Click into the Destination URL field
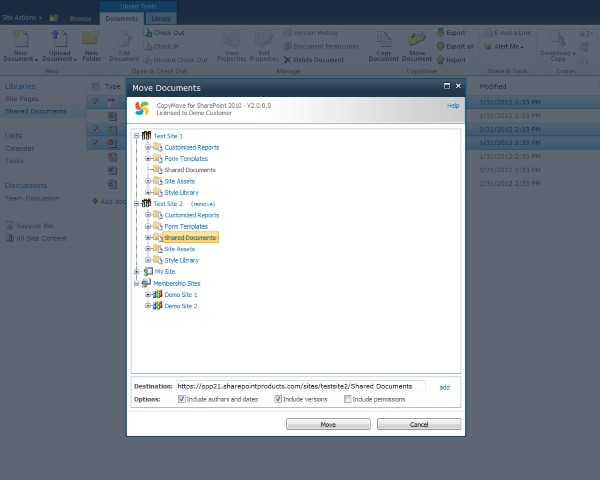Image resolution: width=600 pixels, height=480 pixels. point(301,386)
